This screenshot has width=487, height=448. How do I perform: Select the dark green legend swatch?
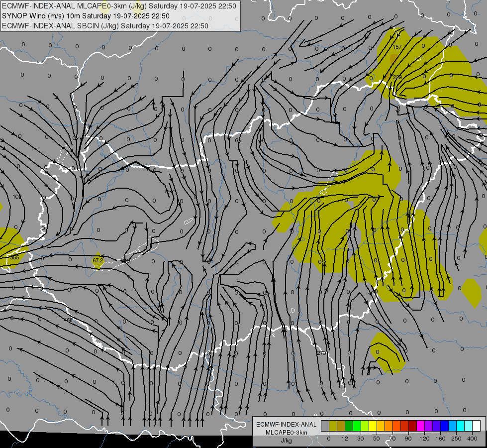[x=349, y=426]
